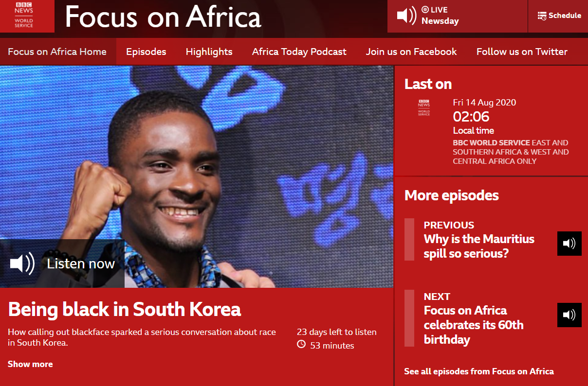Go to the Episodes tab
Viewport: 588px width, 386px height.
[x=146, y=52]
